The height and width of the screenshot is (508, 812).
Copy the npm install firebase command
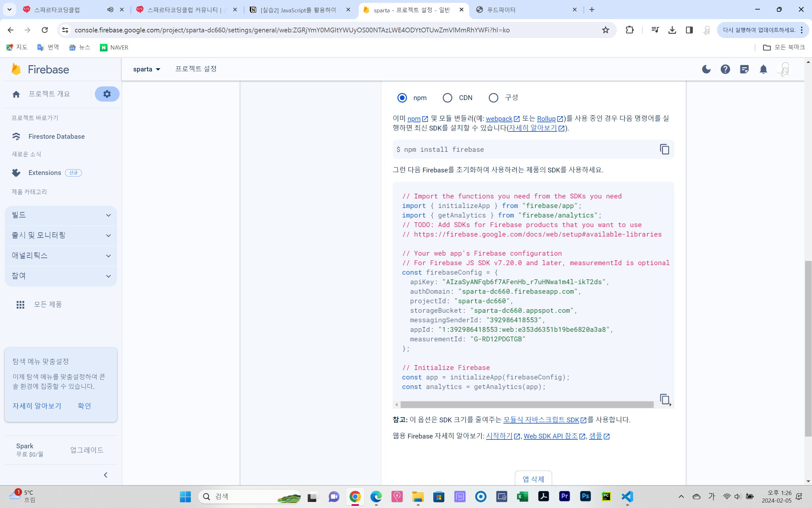click(665, 149)
